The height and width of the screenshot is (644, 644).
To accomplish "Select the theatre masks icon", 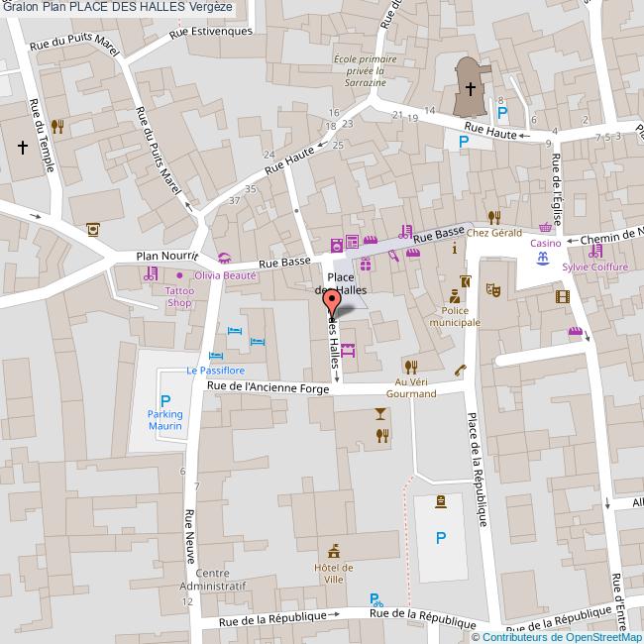I will [x=491, y=289].
